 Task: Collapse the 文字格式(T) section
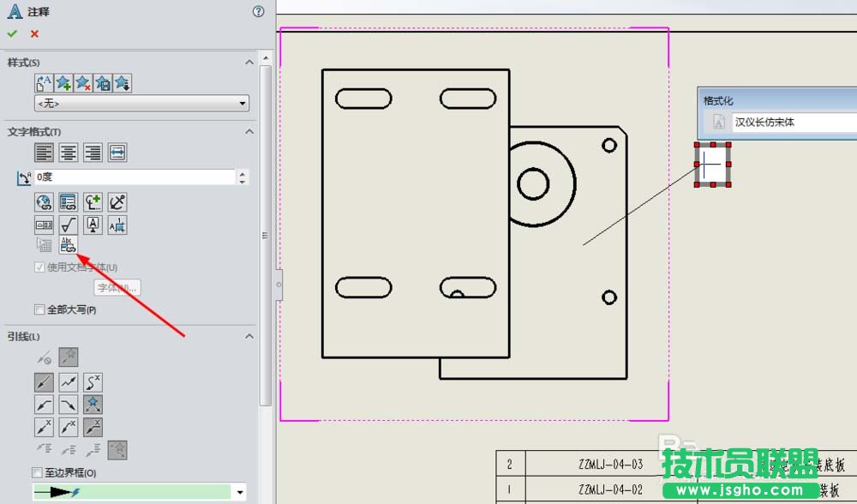coord(249,132)
